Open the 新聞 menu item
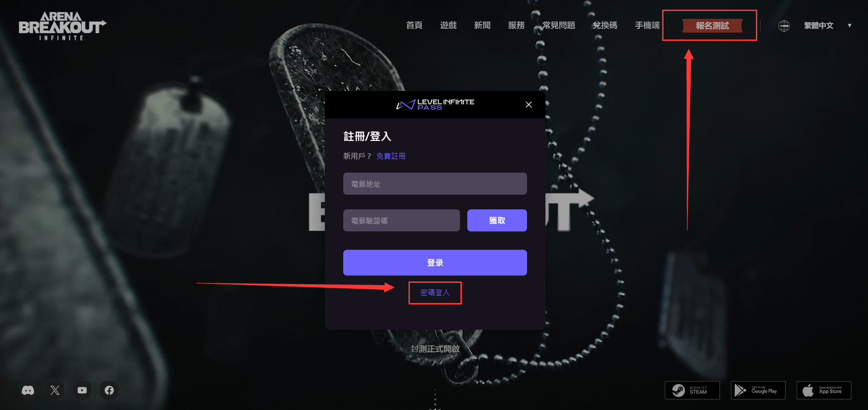The image size is (868, 410). point(482,25)
